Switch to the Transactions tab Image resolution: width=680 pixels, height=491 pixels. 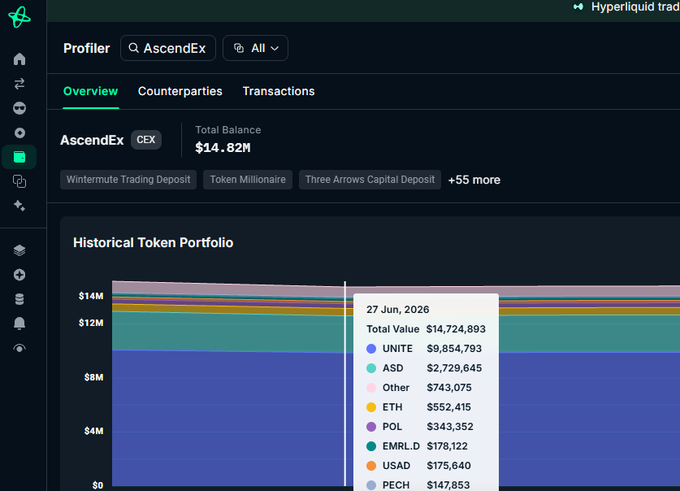point(278,91)
